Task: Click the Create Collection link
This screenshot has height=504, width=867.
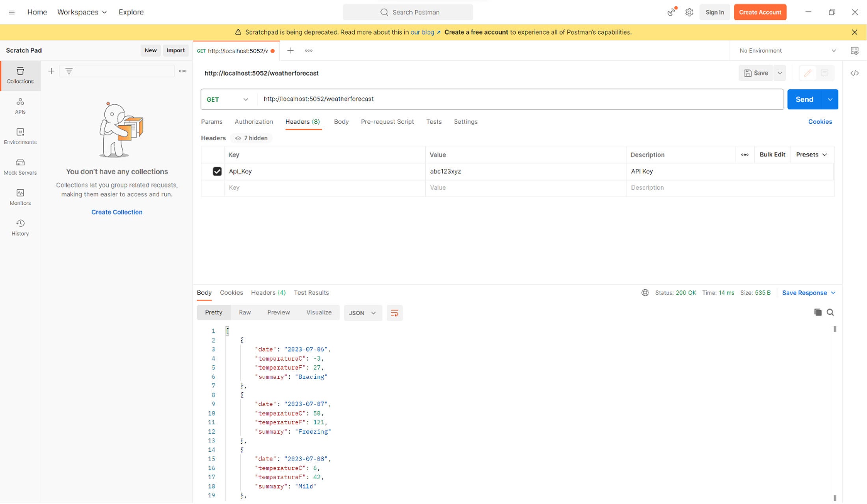Action: tap(117, 212)
